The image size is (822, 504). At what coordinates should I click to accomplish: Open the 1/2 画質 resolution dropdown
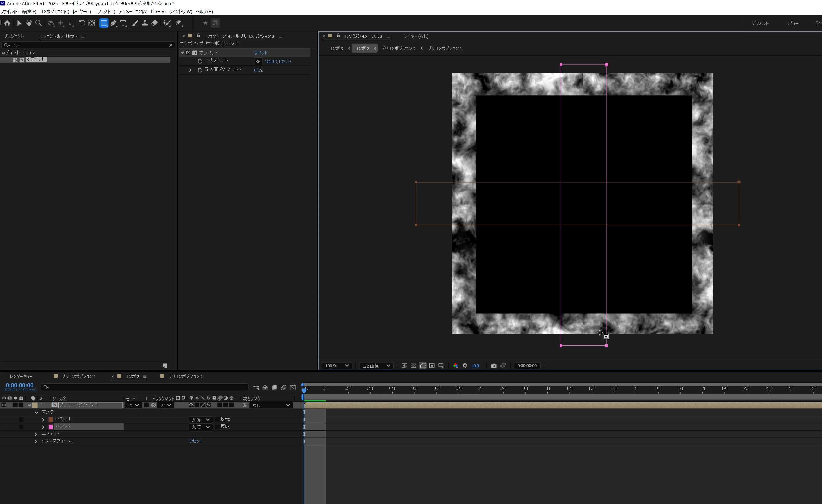[376, 366]
